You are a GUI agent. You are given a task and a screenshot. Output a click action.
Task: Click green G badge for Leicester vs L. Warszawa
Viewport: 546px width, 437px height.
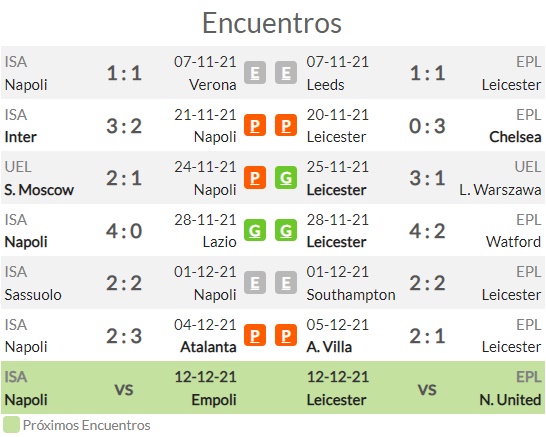pos(286,178)
